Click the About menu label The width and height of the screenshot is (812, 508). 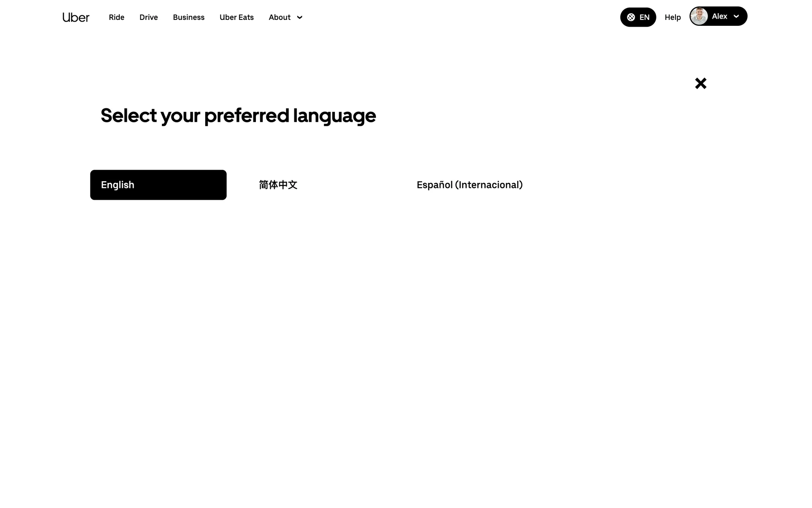[x=280, y=17]
